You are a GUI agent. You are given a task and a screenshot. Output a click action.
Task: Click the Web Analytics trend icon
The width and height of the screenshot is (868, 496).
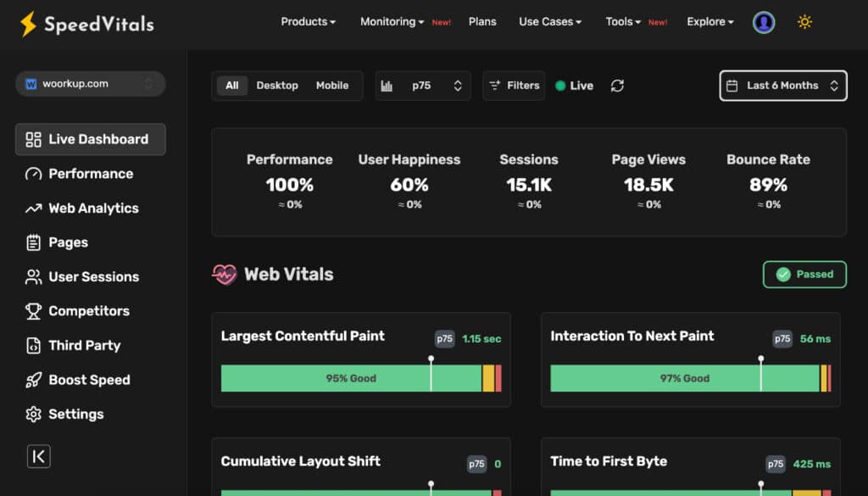33,209
